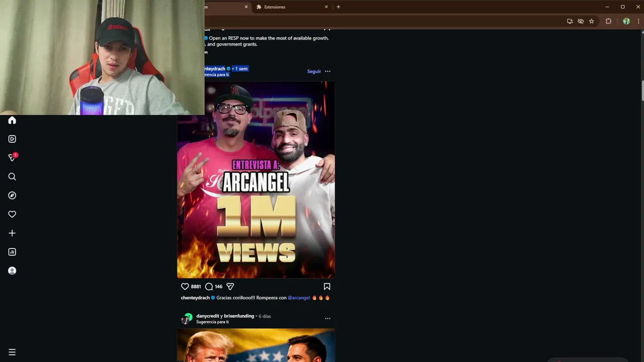Viewport: 644px width, 362px height.
Task: Create new post plus icon
Action: (12, 233)
